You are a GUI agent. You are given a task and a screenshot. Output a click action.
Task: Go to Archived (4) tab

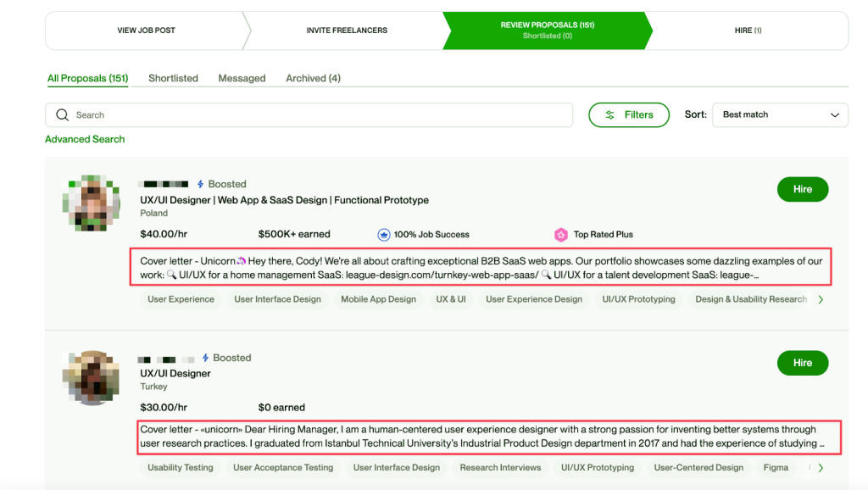pos(313,78)
